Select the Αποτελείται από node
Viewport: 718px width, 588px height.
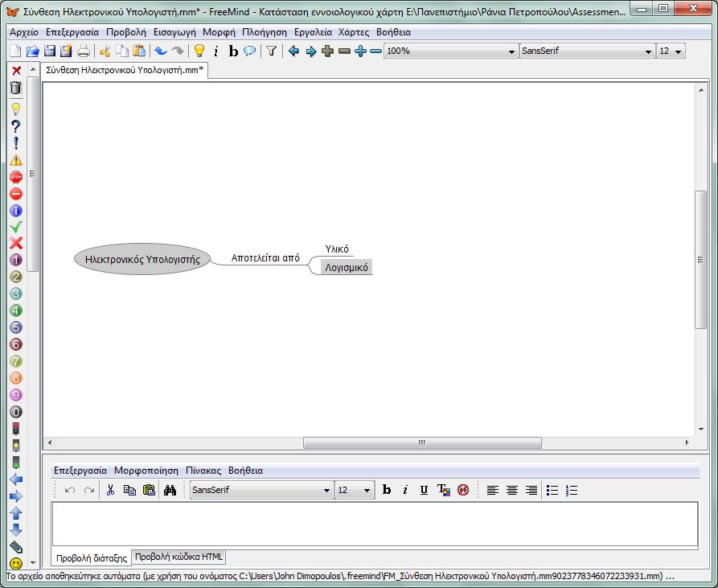265,258
